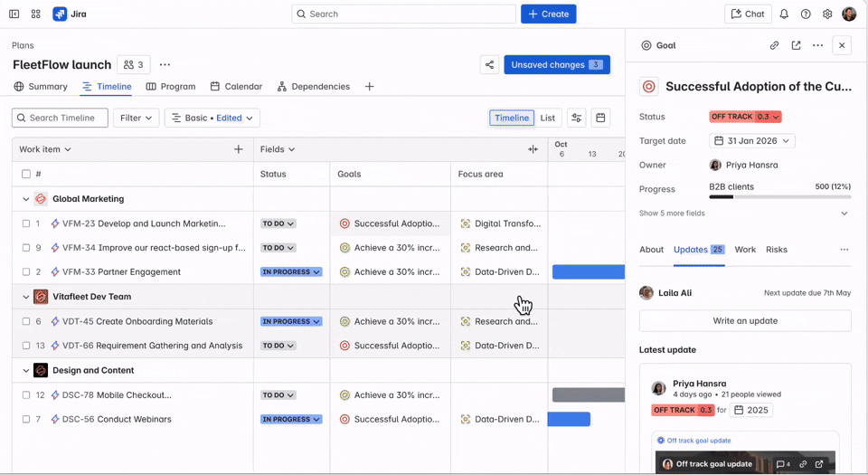Click the Create button
The width and height of the screenshot is (868, 475).
point(549,14)
